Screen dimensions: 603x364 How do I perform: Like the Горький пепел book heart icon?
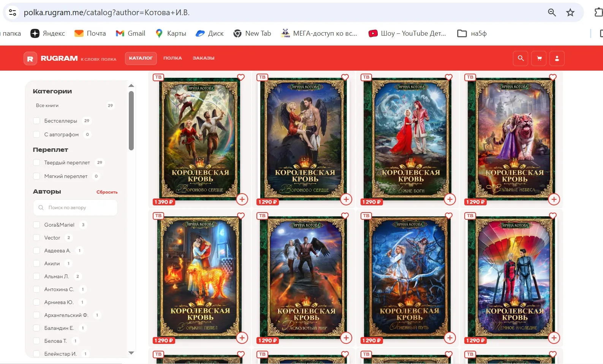click(x=241, y=216)
